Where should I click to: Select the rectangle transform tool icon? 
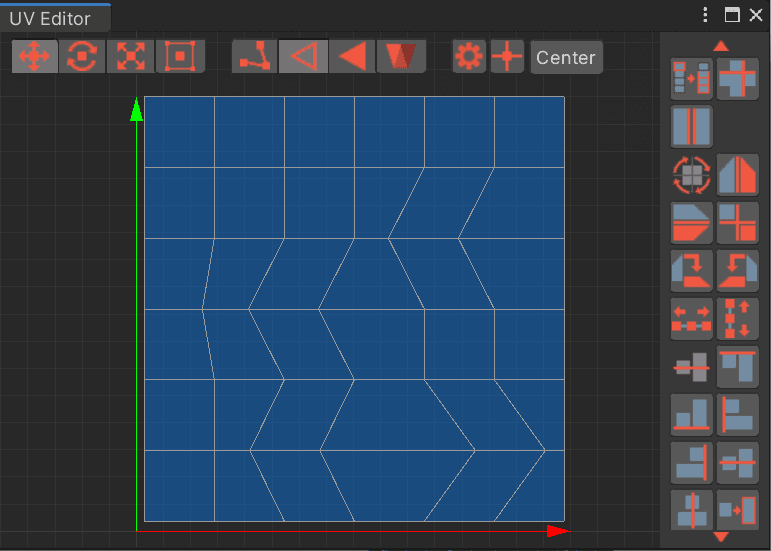(180, 56)
